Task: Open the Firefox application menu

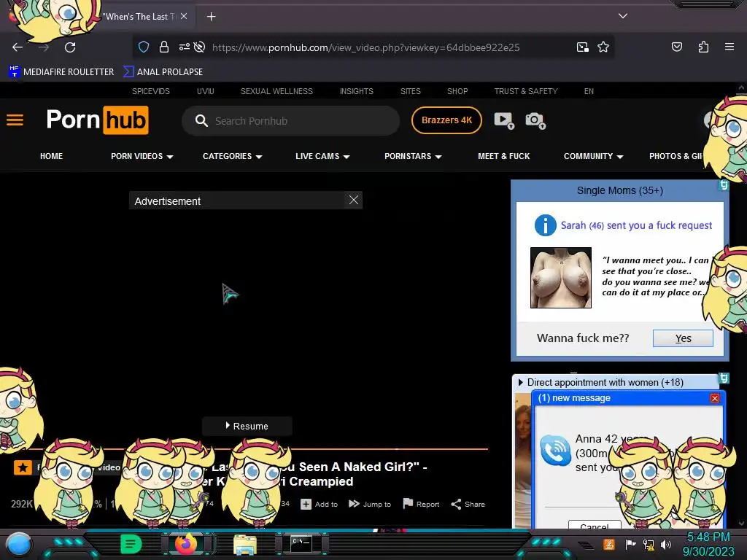Action: [x=729, y=47]
